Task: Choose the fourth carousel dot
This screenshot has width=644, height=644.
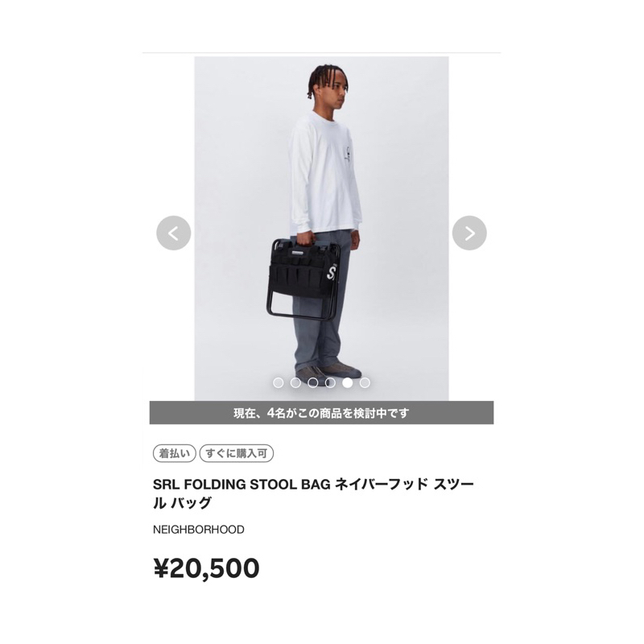Action: pos(330,383)
